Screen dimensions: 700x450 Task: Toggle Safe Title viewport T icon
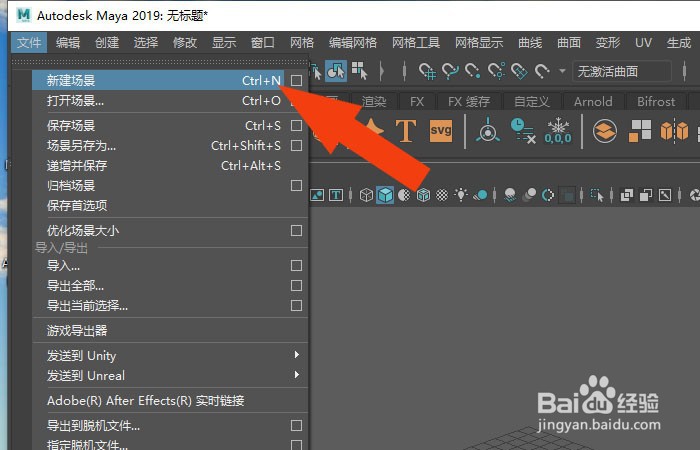click(336, 195)
